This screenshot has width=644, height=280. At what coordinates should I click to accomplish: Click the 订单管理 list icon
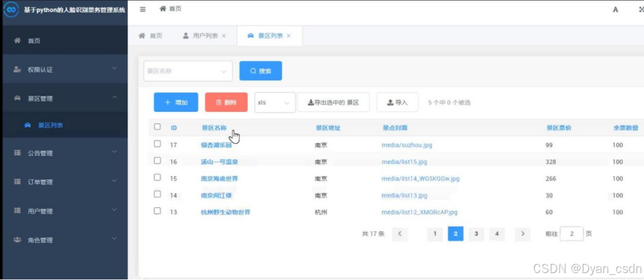click(x=17, y=182)
